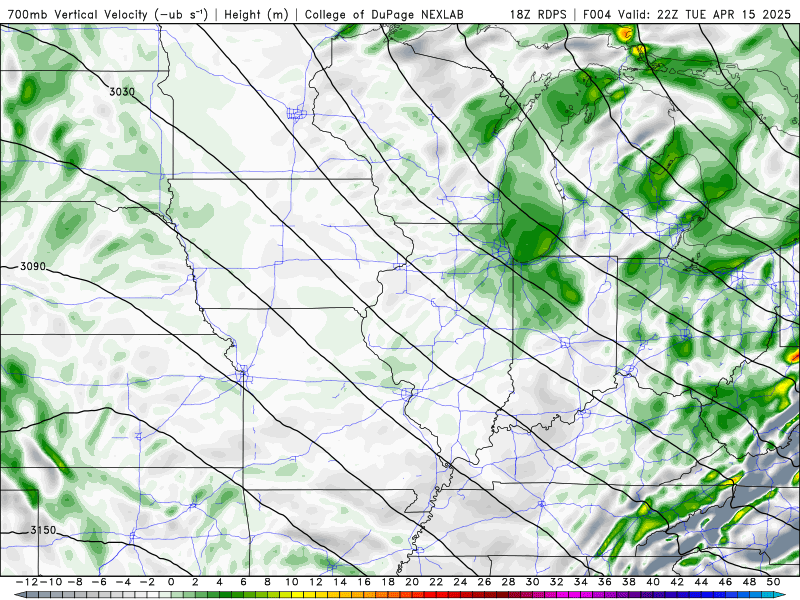Click the 14 value on color scale
Screen dimensions: 800x600
[340, 582]
